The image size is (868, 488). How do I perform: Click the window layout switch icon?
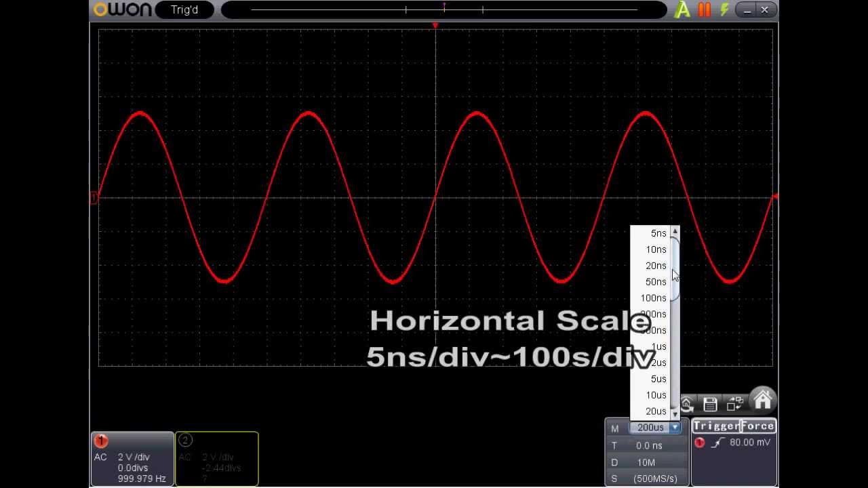[735, 404]
